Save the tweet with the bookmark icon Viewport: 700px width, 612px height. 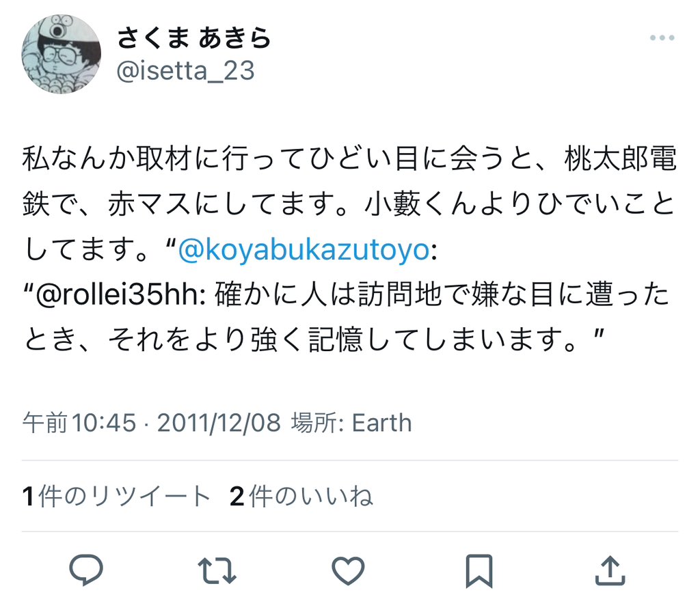[x=479, y=571]
